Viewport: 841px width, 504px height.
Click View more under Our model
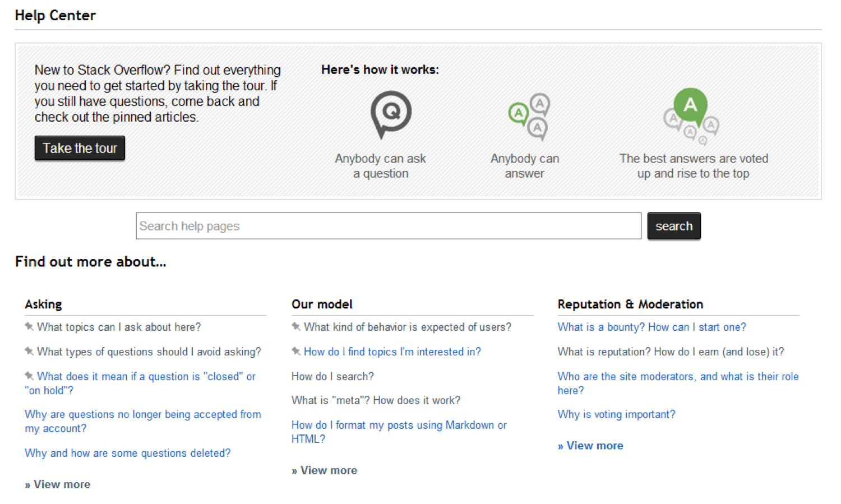(325, 470)
